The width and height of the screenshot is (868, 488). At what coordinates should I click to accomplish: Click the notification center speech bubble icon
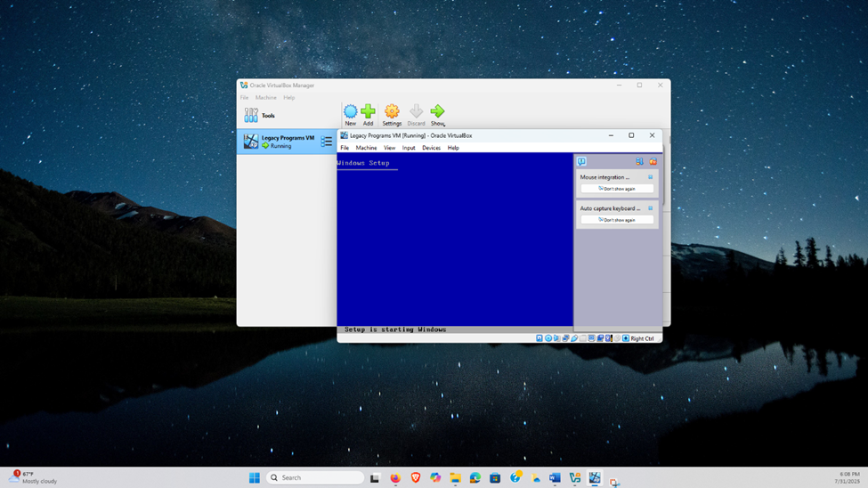point(581,162)
